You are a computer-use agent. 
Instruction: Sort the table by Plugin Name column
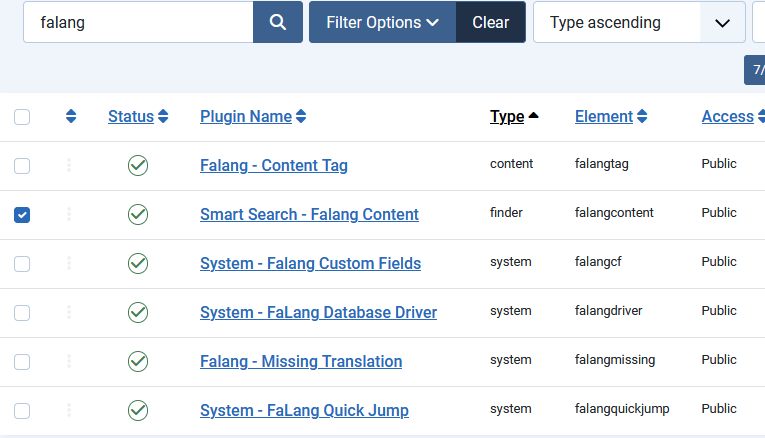252,117
